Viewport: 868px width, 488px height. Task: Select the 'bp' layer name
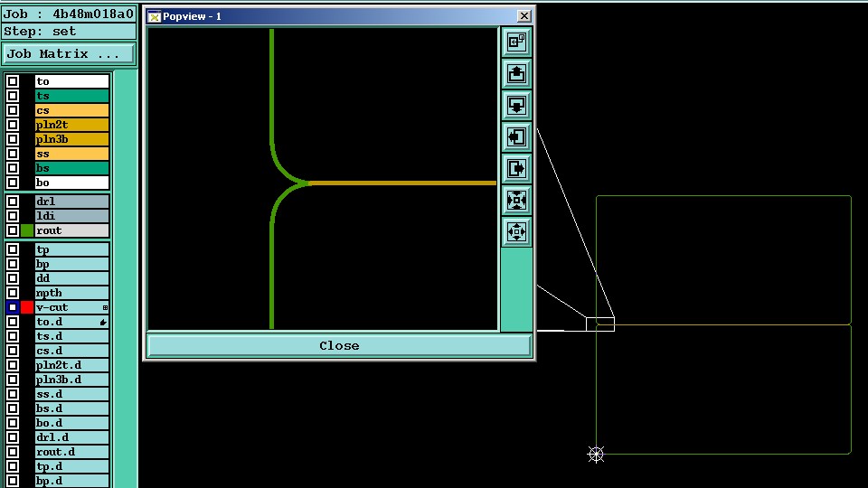click(72, 264)
